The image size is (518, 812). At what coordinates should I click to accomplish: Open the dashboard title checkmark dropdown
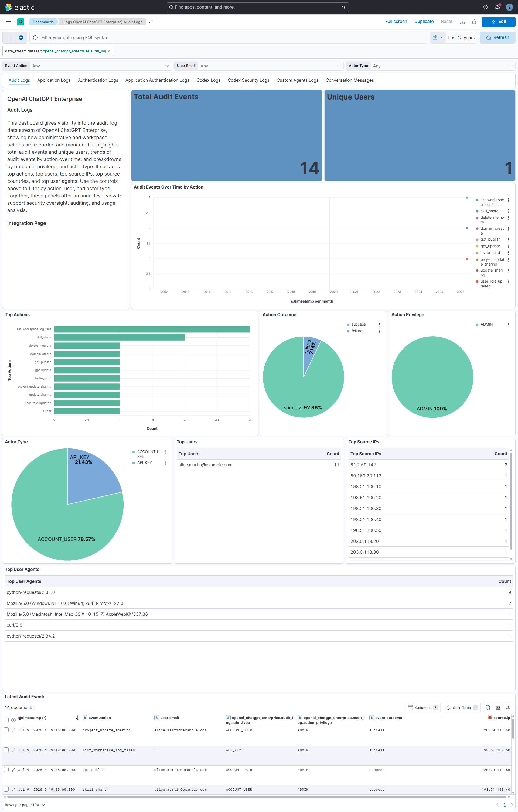151,22
